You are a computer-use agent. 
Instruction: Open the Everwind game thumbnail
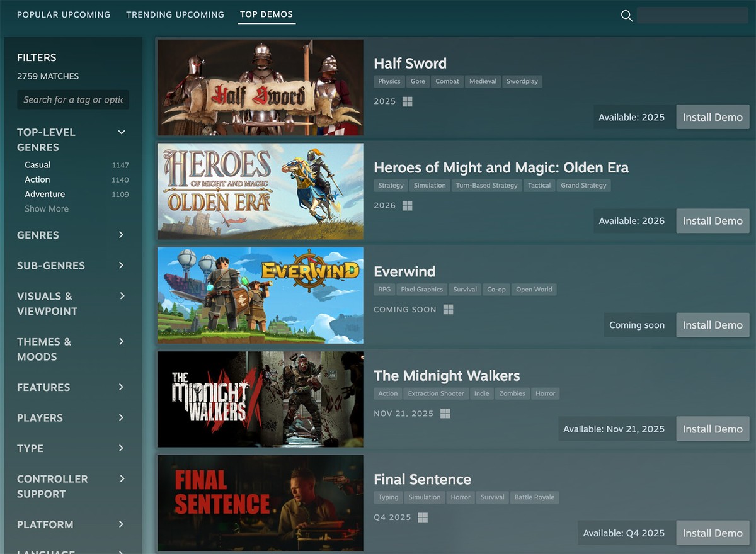260,295
